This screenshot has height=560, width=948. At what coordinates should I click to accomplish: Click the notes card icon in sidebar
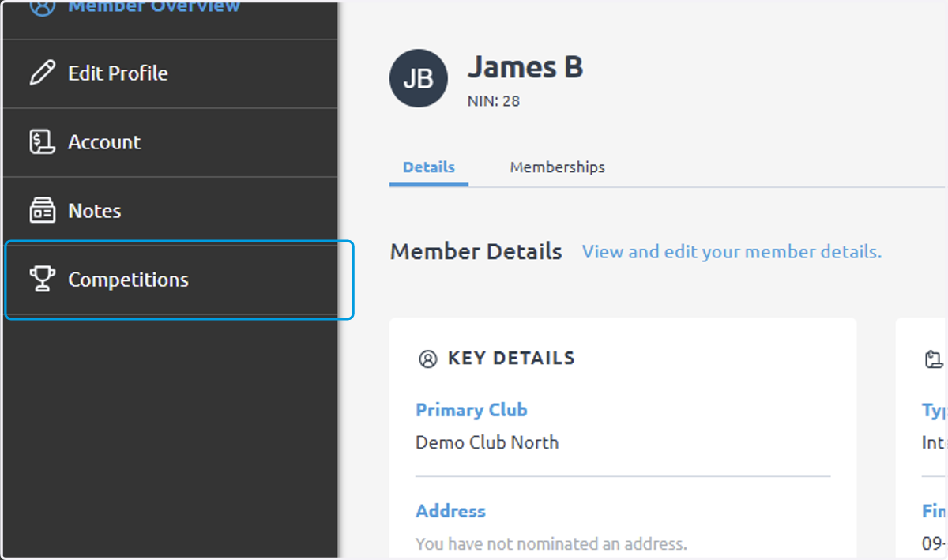click(42, 211)
